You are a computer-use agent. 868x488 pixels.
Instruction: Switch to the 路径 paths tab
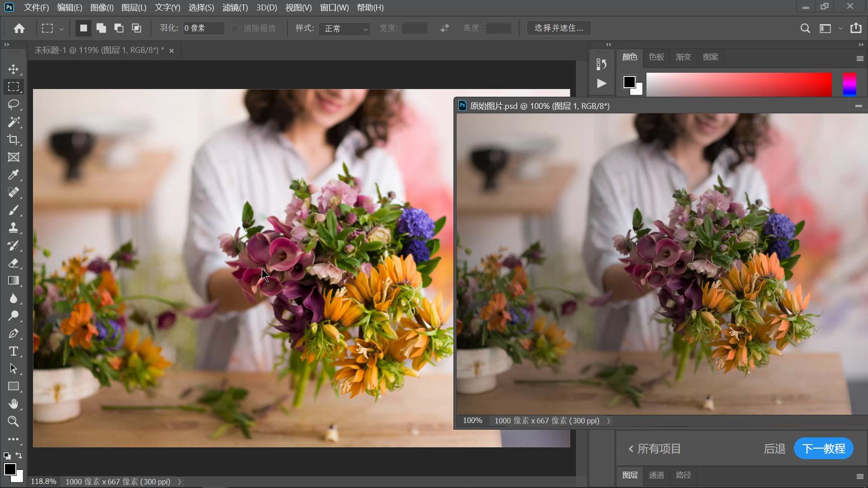(x=684, y=475)
